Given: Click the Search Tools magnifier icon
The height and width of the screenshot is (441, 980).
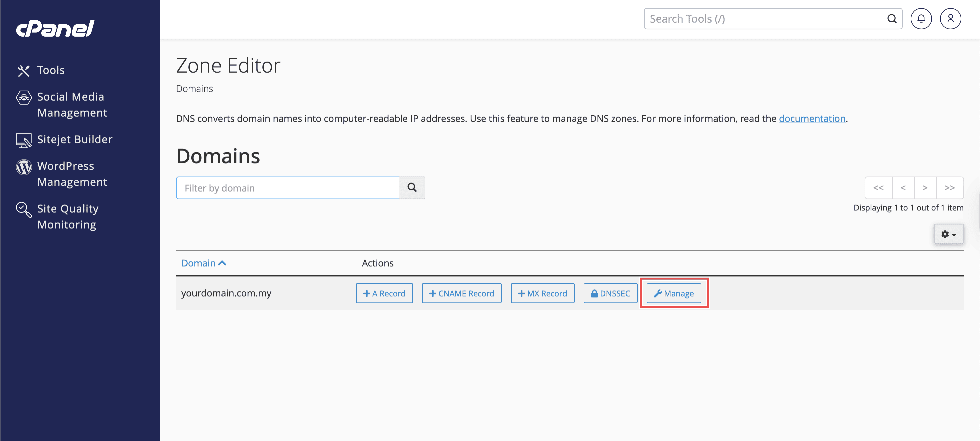Looking at the screenshot, I should 892,19.
